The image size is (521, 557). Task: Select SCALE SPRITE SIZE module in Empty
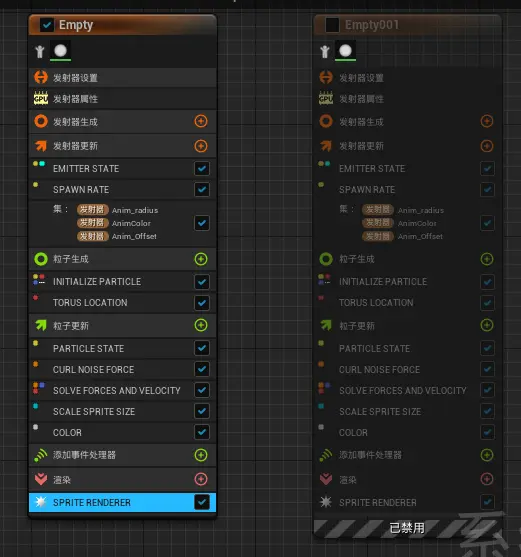123,411
